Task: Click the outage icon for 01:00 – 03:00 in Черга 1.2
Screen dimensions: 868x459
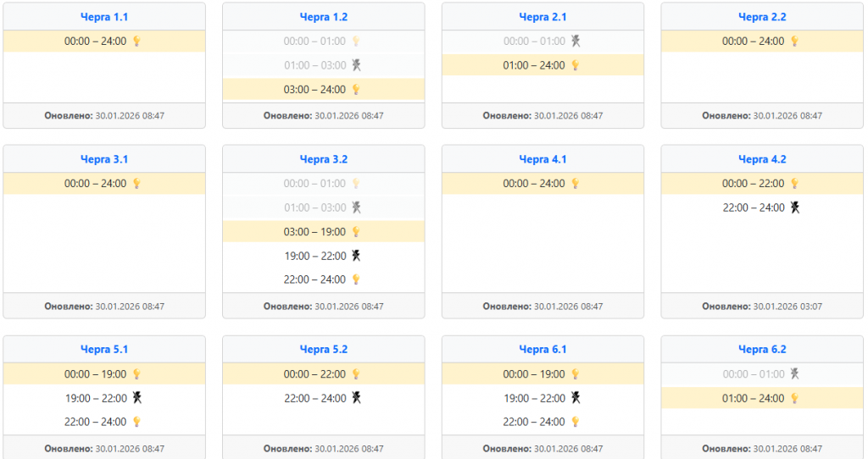Action: [x=356, y=65]
